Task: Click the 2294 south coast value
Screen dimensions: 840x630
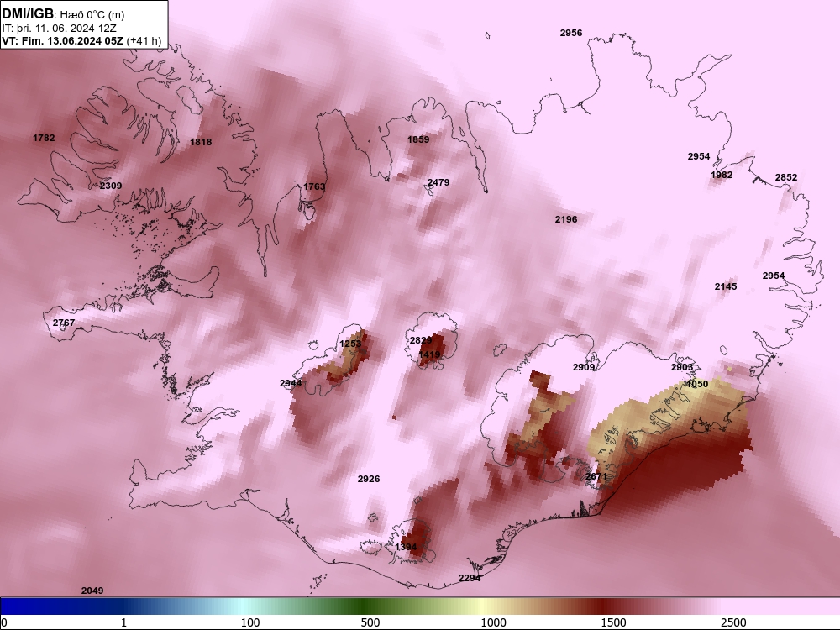Action: pyautogui.click(x=470, y=578)
